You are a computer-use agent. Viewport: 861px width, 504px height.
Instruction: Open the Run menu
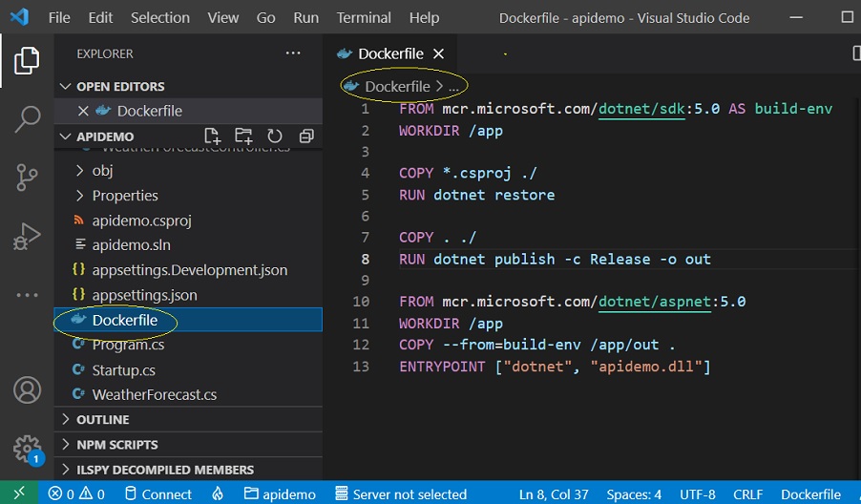[305, 17]
